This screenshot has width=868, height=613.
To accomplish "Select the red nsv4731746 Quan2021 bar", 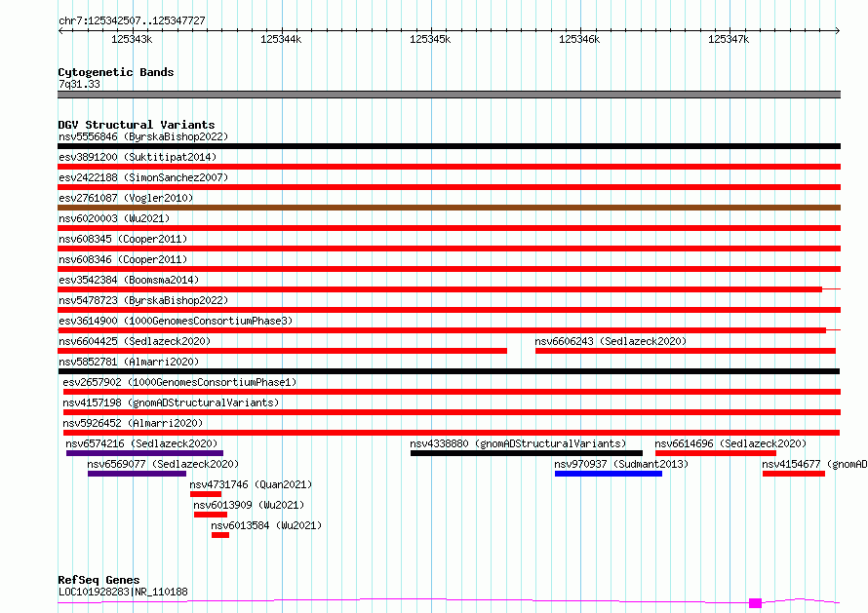I will point(206,494).
